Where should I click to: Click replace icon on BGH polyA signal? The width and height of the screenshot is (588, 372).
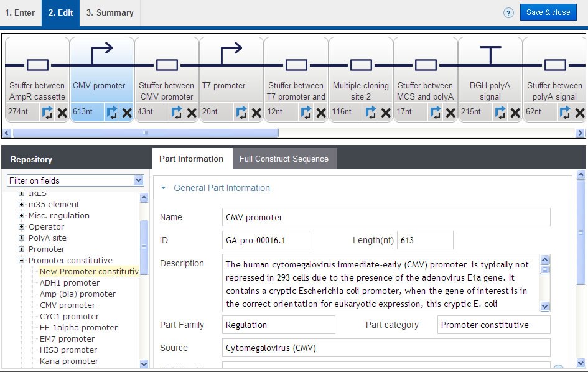(500, 113)
